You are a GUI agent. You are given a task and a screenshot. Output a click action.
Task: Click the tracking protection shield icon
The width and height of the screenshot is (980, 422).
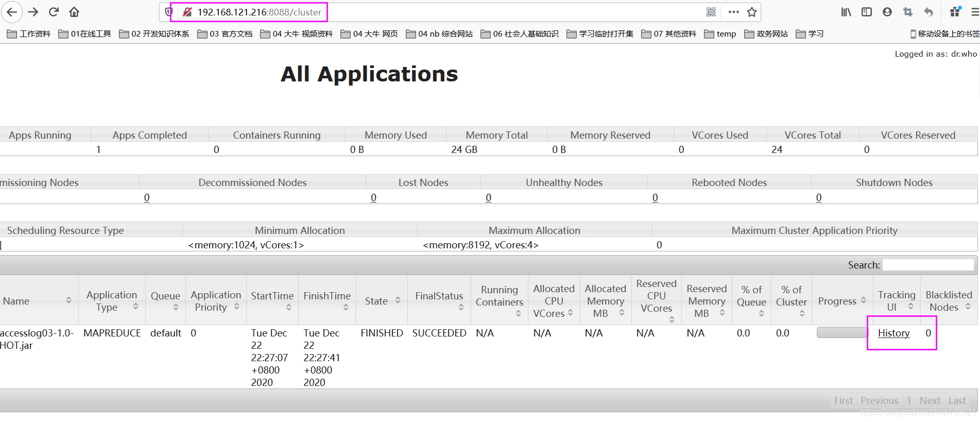[168, 12]
